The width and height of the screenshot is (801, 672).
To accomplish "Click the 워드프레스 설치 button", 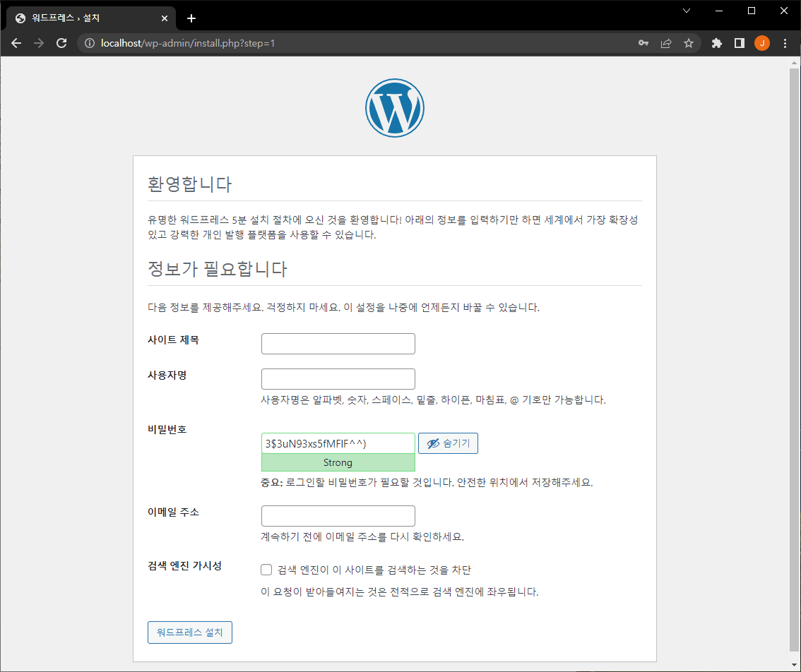I will [190, 632].
